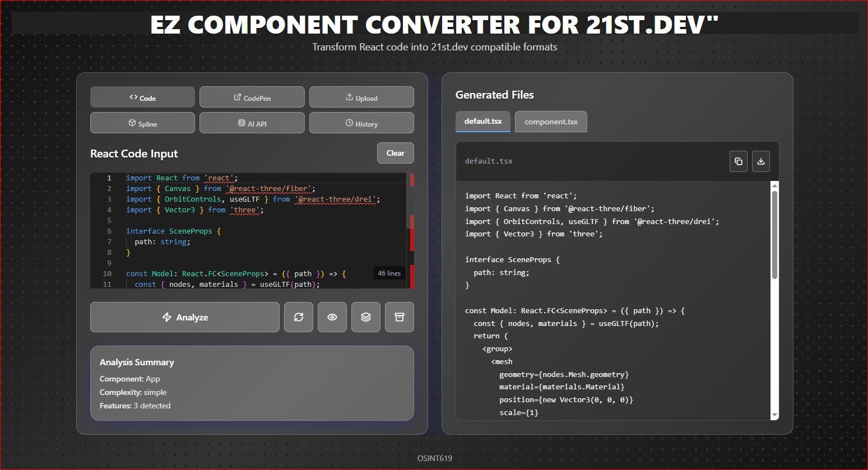
Task: Click the refresh arrows icon button
Action: [x=299, y=317]
